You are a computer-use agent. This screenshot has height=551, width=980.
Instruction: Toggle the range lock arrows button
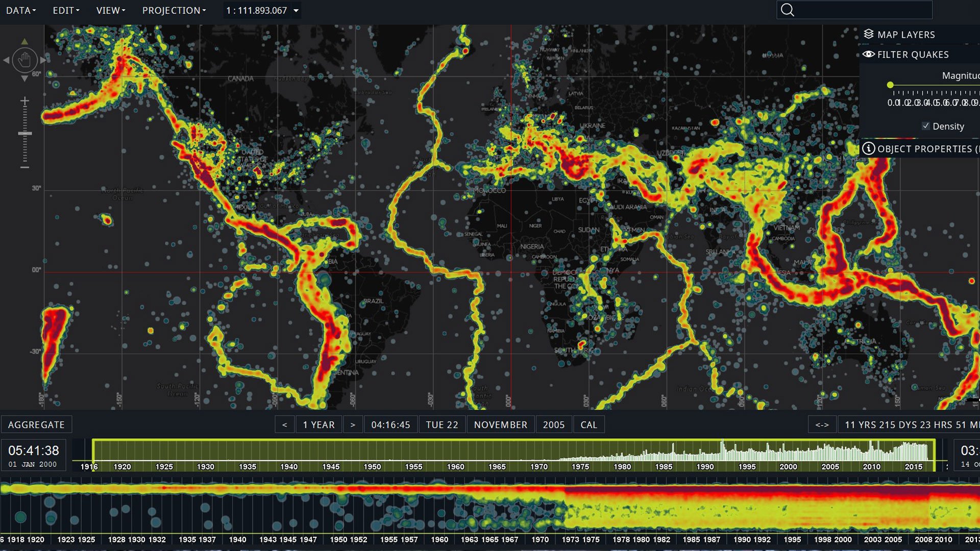(x=822, y=424)
